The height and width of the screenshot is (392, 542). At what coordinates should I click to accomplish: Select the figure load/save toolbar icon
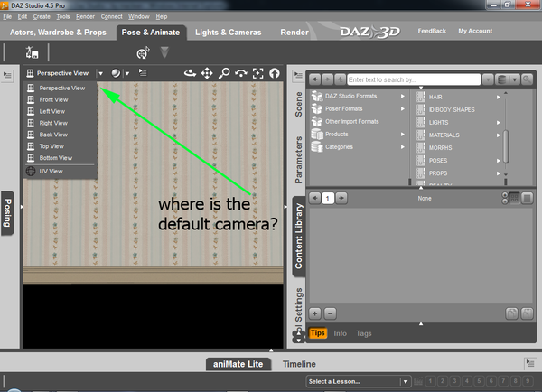tap(32, 52)
